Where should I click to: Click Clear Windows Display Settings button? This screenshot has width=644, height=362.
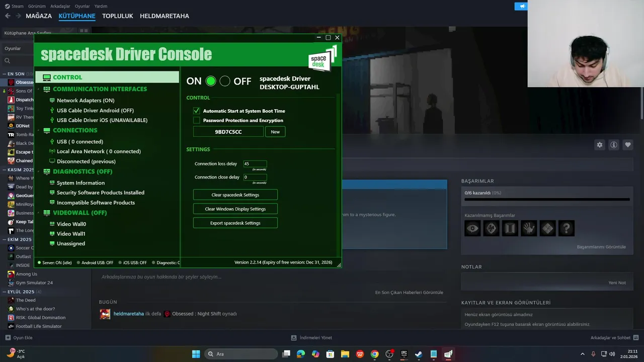[235, 209]
